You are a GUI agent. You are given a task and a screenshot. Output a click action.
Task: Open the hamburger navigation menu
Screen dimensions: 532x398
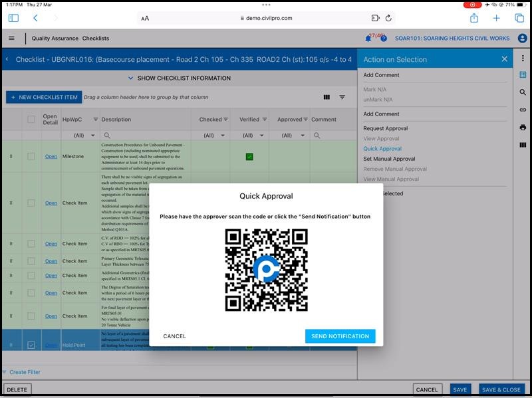11,39
